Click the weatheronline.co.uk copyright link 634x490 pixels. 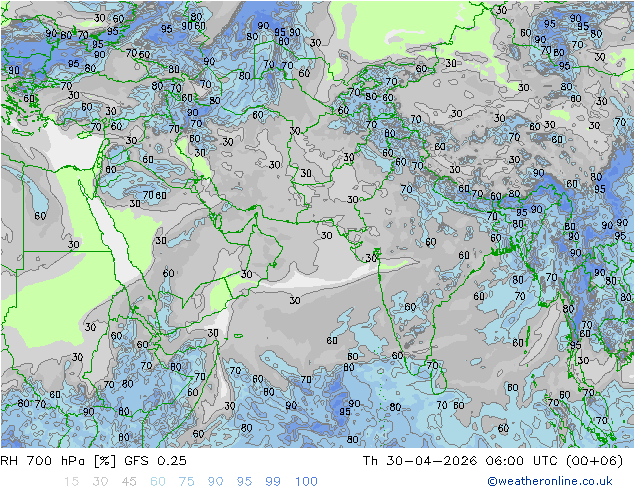(550, 481)
